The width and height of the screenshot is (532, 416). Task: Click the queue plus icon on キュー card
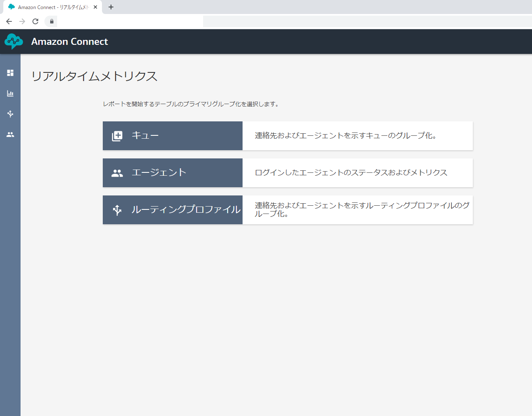point(117,136)
